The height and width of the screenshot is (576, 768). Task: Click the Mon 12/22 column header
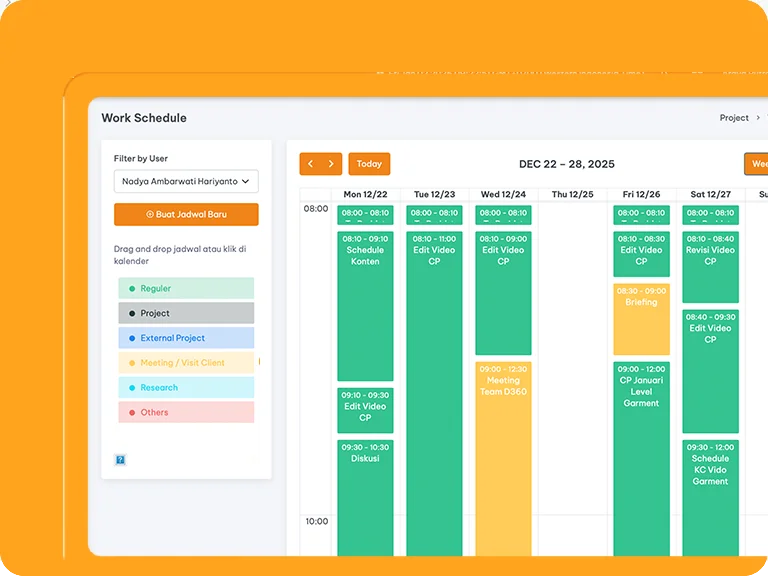365,194
